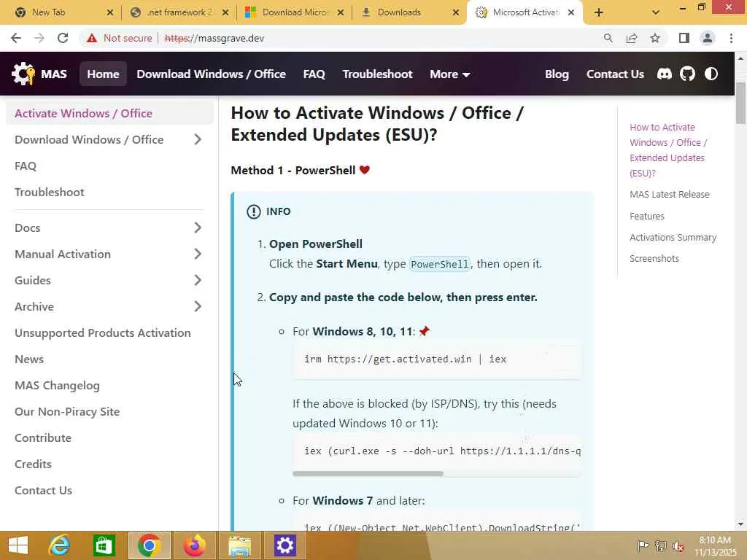
Task: Open Credits in sidebar
Action: click(33, 464)
